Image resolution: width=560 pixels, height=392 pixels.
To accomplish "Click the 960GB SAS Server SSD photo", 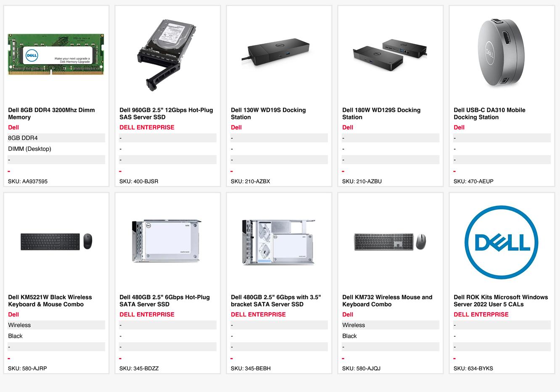I will 167,55.
